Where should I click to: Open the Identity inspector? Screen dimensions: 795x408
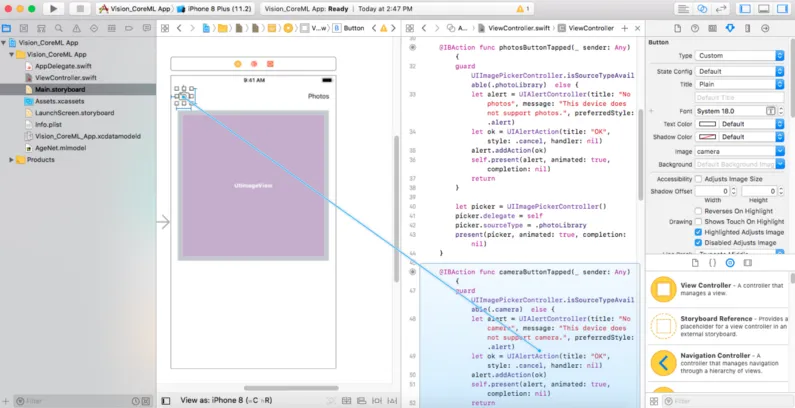coord(712,28)
